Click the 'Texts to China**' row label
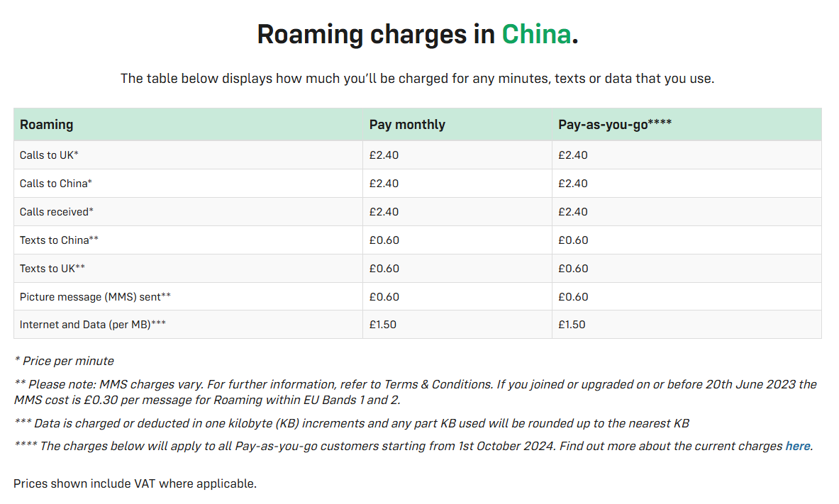 59,240
